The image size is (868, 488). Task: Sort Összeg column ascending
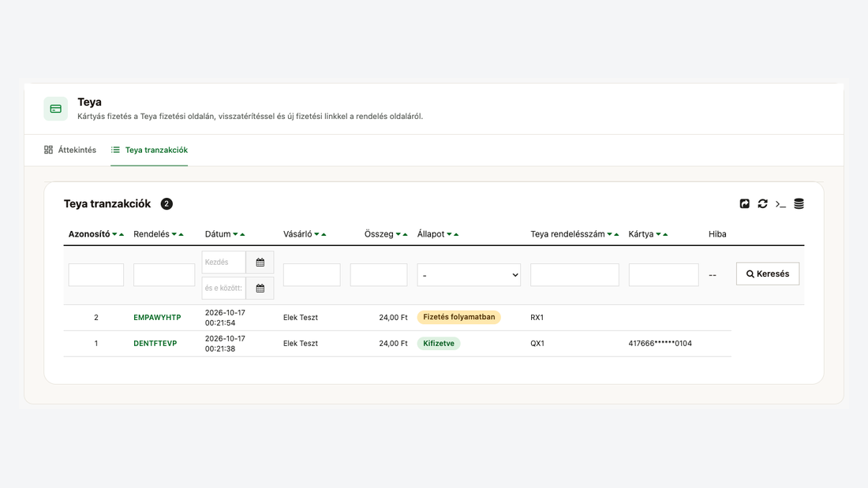pos(406,235)
